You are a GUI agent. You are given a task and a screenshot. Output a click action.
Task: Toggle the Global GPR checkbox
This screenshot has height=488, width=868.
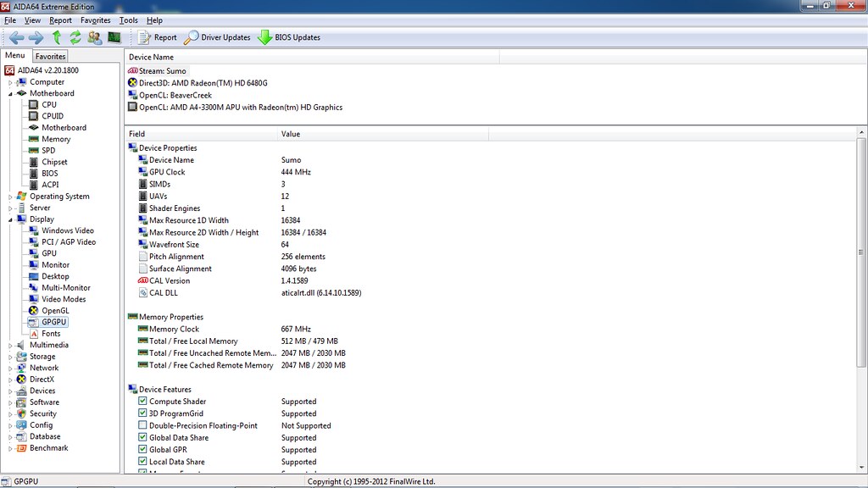142,449
